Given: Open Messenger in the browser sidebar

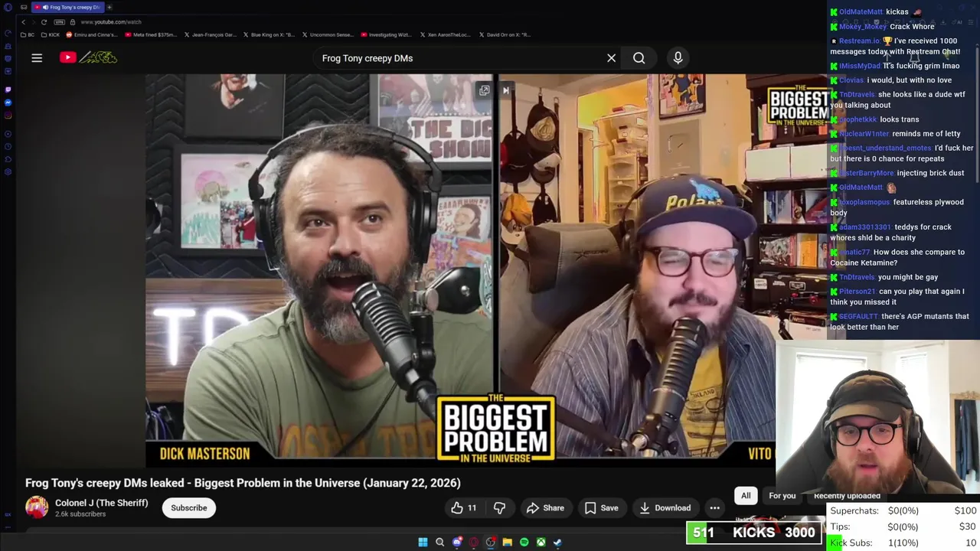Looking at the screenshot, I should [x=8, y=103].
